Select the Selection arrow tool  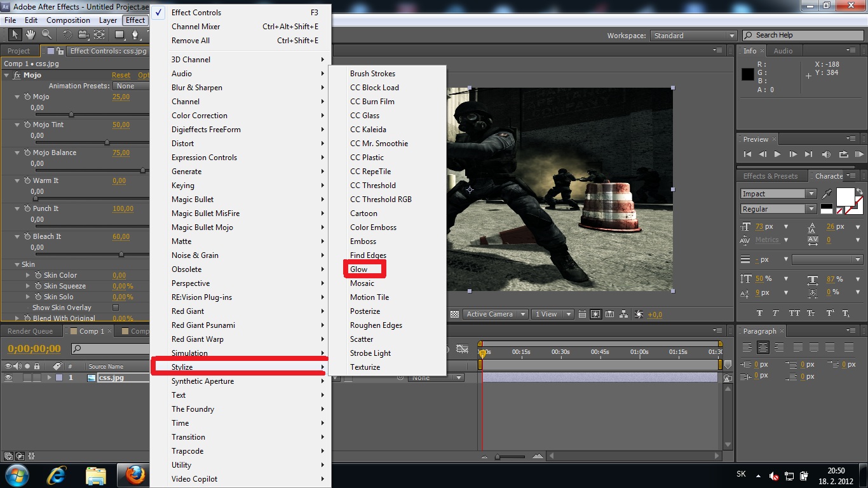coord(15,34)
